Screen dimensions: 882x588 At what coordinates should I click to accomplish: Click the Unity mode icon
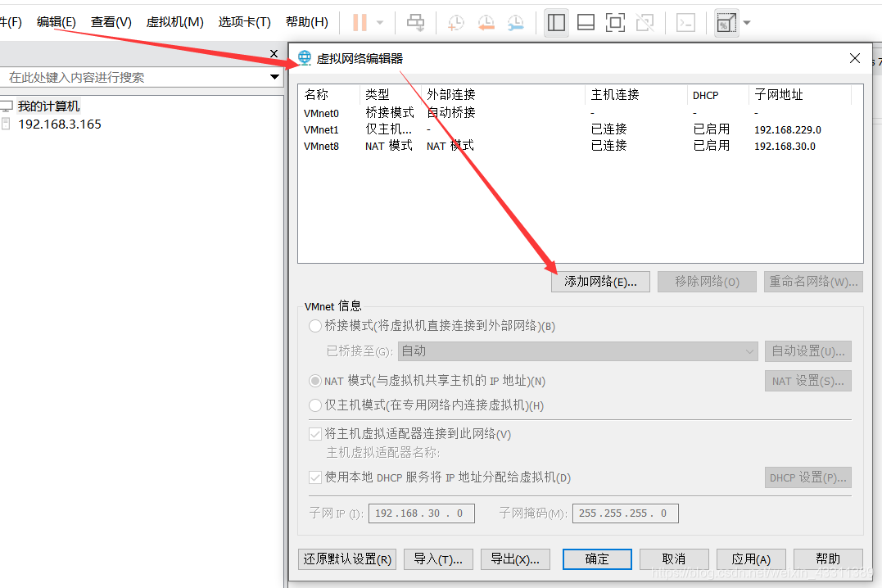point(645,22)
